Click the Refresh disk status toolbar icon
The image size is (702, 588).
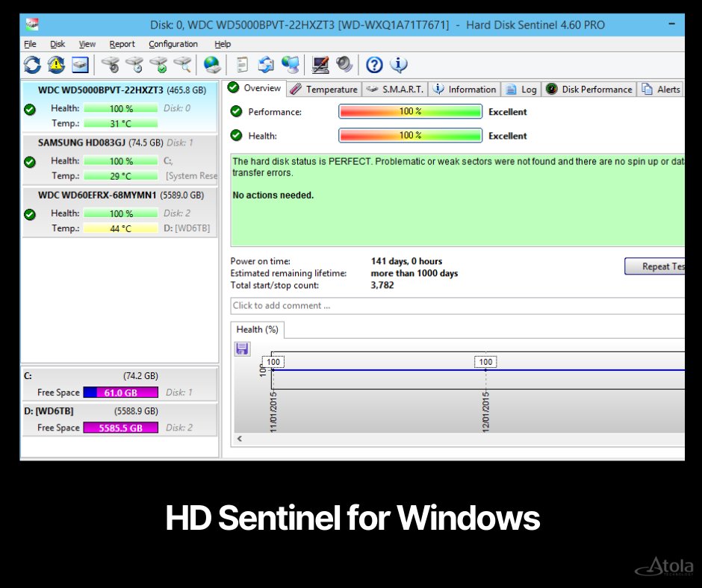pyautogui.click(x=32, y=65)
